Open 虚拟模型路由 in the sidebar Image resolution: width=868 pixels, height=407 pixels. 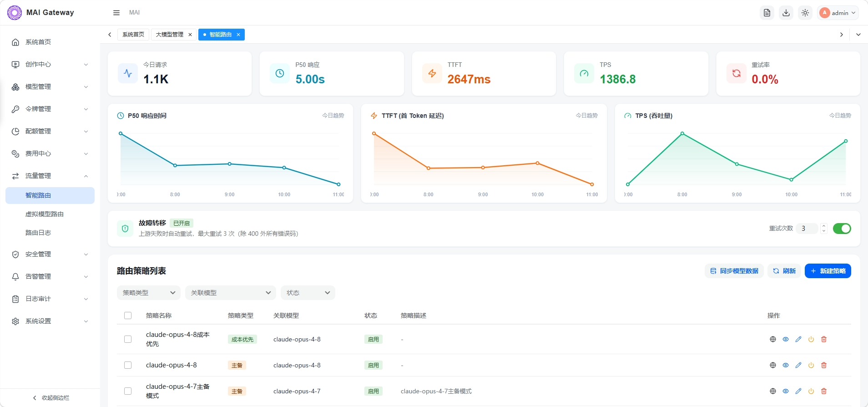(50, 214)
